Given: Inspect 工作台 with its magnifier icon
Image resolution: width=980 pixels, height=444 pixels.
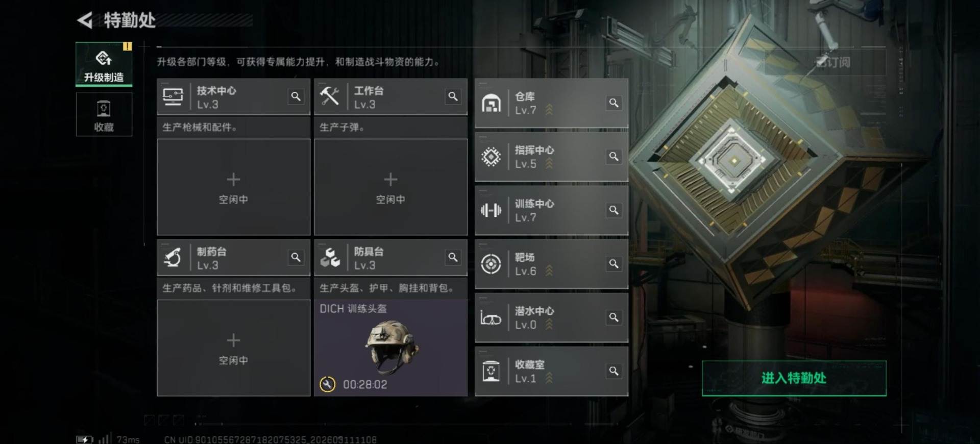Looking at the screenshot, I should coord(453,96).
